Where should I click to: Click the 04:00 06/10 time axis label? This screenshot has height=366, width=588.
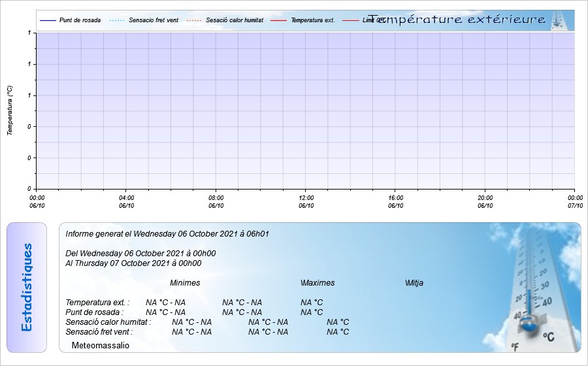click(x=126, y=202)
